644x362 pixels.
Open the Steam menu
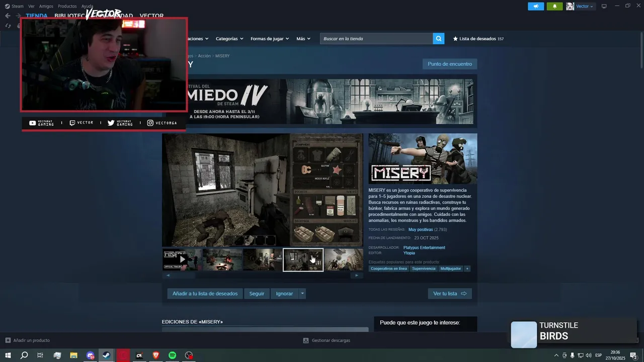click(x=15, y=6)
